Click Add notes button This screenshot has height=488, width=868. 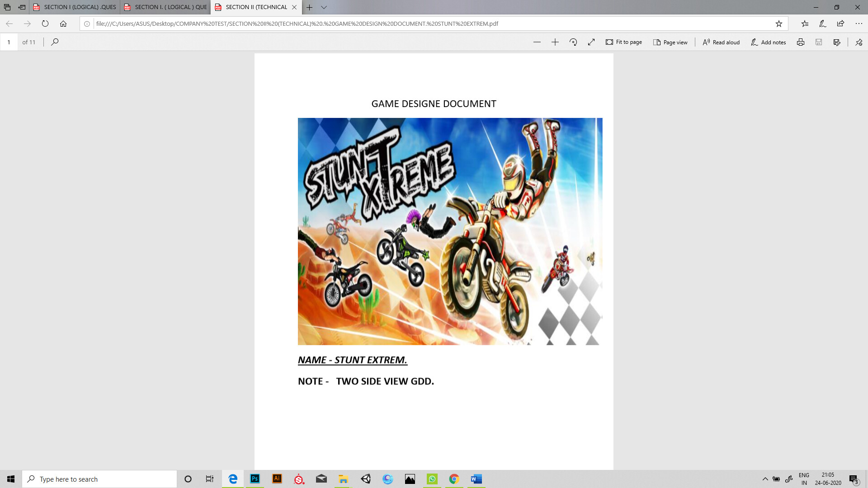pyautogui.click(x=769, y=42)
